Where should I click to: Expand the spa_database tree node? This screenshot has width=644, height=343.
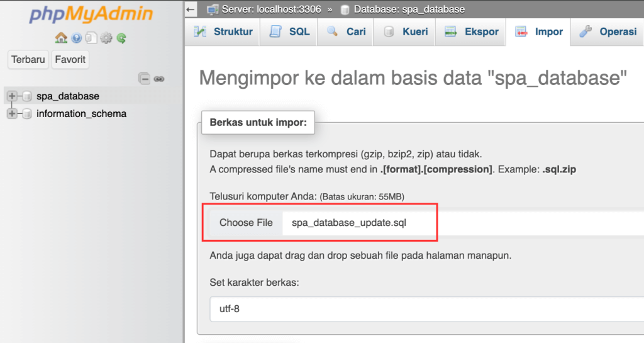[x=11, y=96]
